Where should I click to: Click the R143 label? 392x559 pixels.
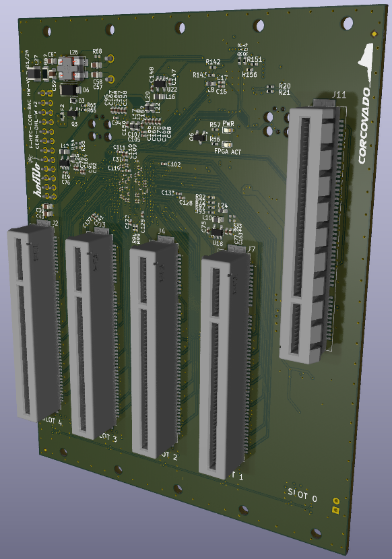(200, 75)
